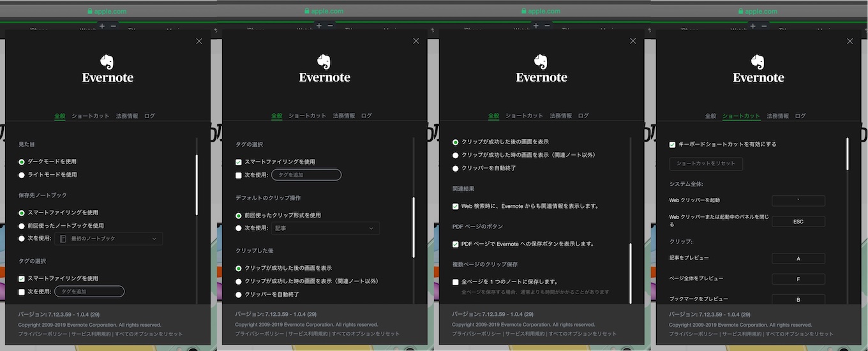
Task: Click the minus icon above the rightmost panel
Action: point(764,26)
